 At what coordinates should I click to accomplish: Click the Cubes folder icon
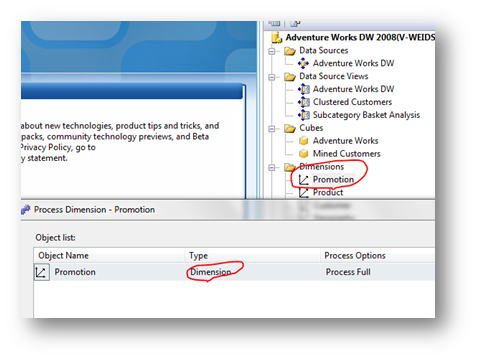pos(290,128)
